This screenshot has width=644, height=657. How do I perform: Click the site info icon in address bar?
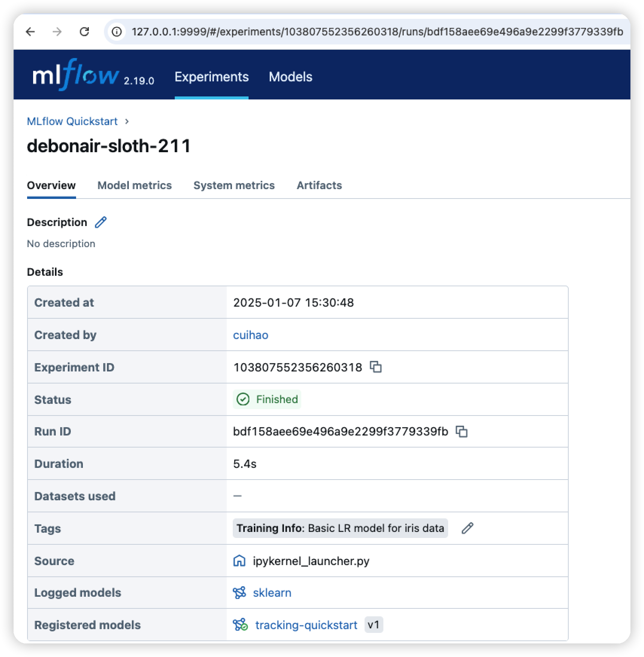[117, 32]
